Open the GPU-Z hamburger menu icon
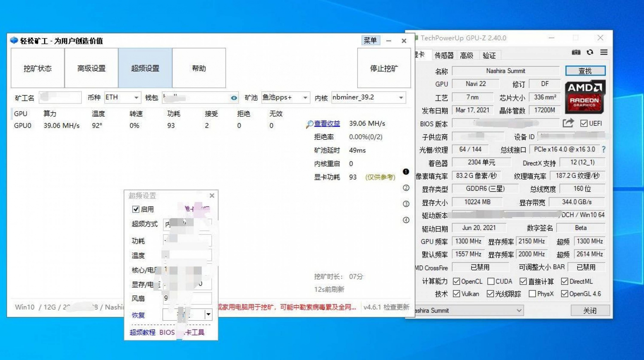The width and height of the screenshot is (644, 360). pos(604,52)
